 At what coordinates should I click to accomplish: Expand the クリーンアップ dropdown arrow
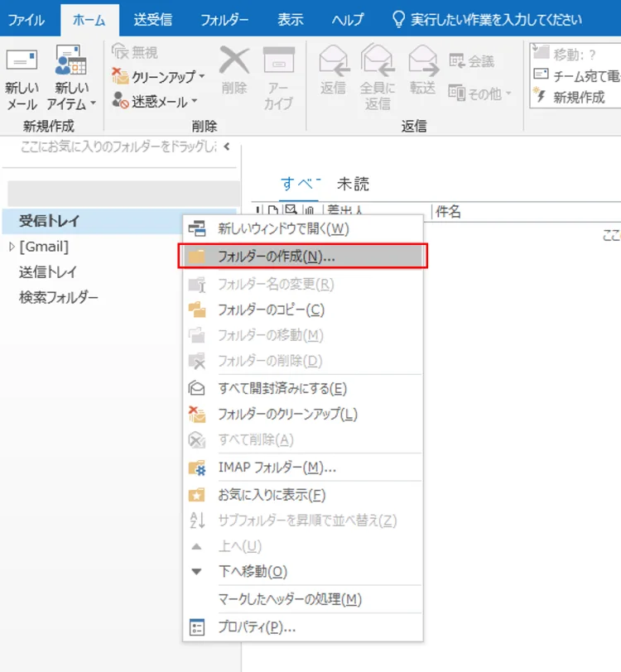click(202, 76)
